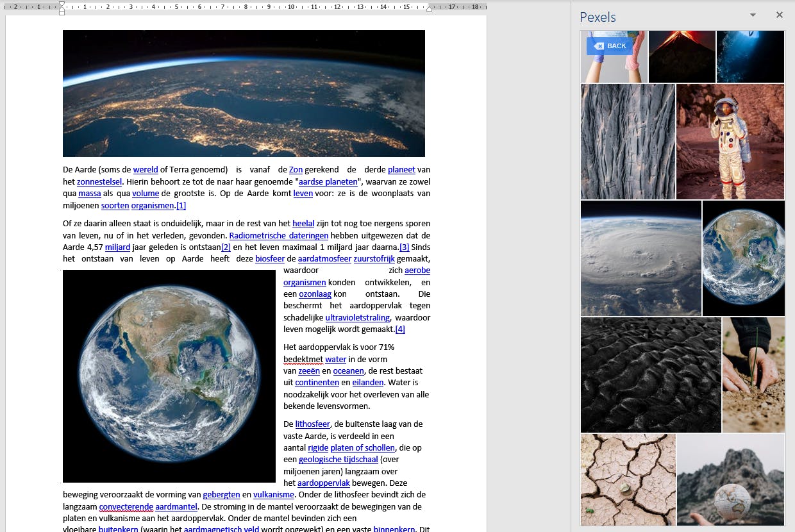Pick the hand holding globe photo

pyautogui.click(x=730, y=479)
